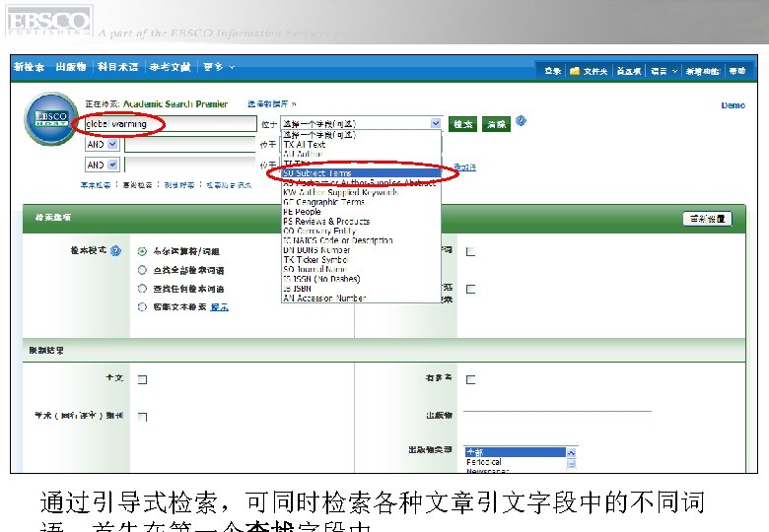This screenshot has height=532, width=769.
Task: Expand the 更多 menu
Action: (219, 67)
